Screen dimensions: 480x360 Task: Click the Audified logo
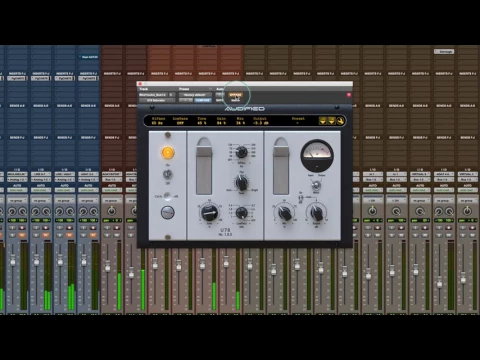click(245, 109)
